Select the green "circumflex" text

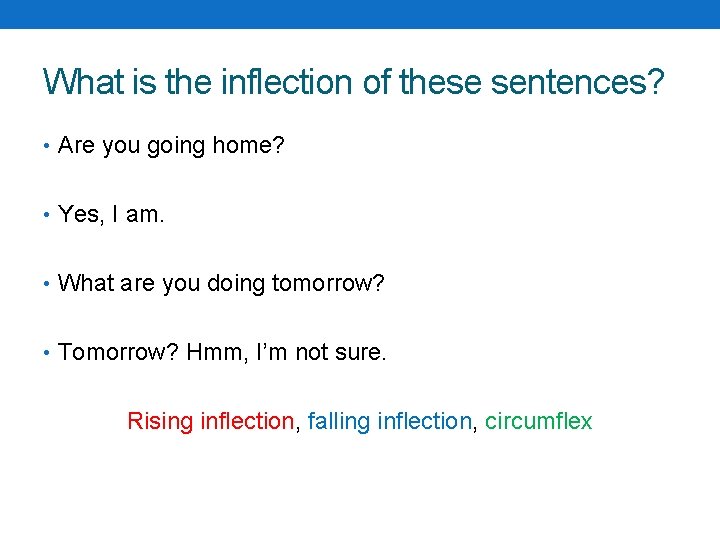[538, 421]
